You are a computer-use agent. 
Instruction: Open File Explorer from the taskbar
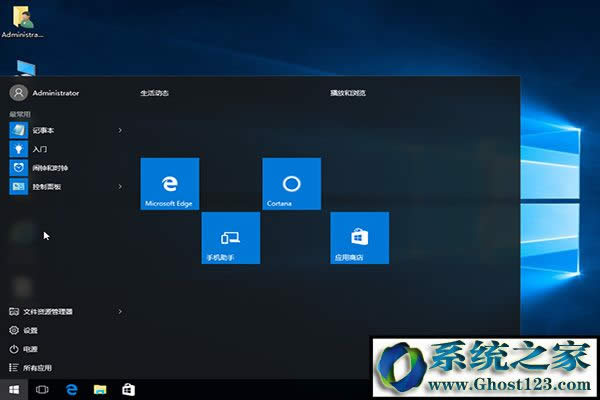(100, 388)
